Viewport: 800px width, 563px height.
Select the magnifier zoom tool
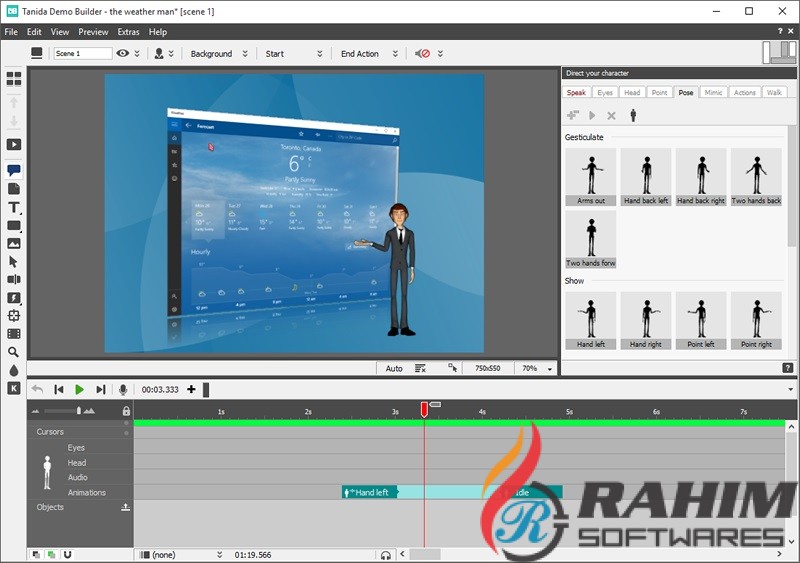14,352
